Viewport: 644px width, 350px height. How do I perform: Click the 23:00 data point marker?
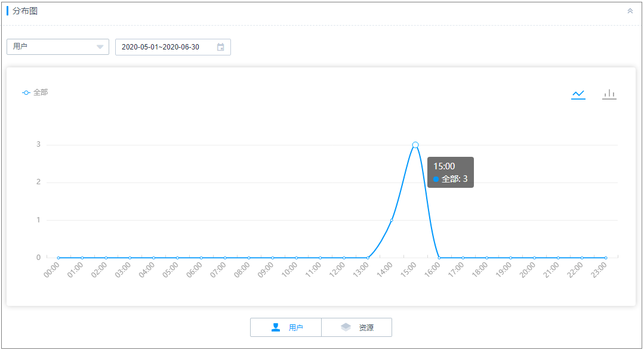pos(605,258)
